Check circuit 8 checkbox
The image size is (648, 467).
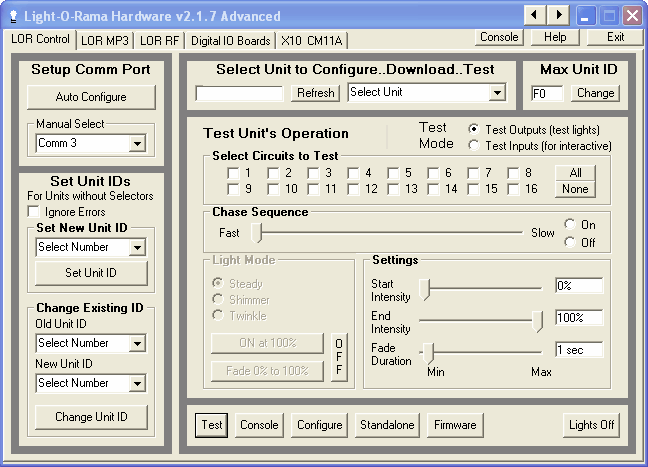click(513, 173)
